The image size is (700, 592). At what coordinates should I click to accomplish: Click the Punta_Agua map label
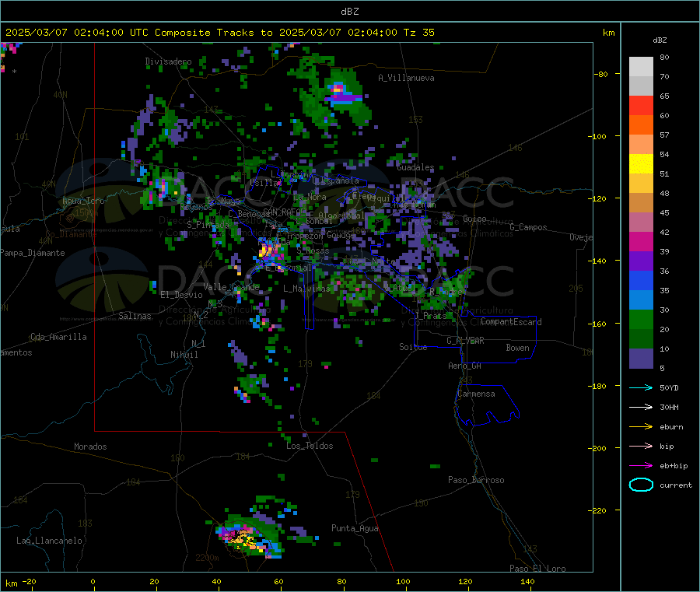[355, 528]
